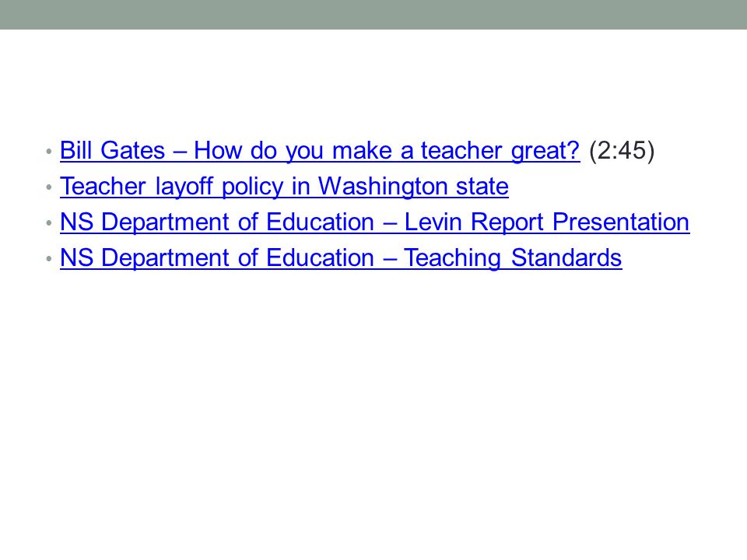
Task: Click "teacher great?" at end of first link
Action: point(500,150)
